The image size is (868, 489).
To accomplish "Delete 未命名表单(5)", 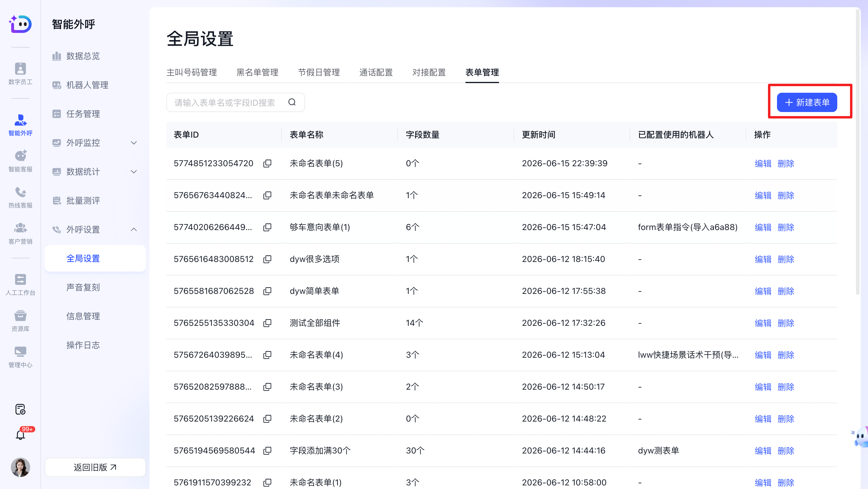I will (786, 164).
